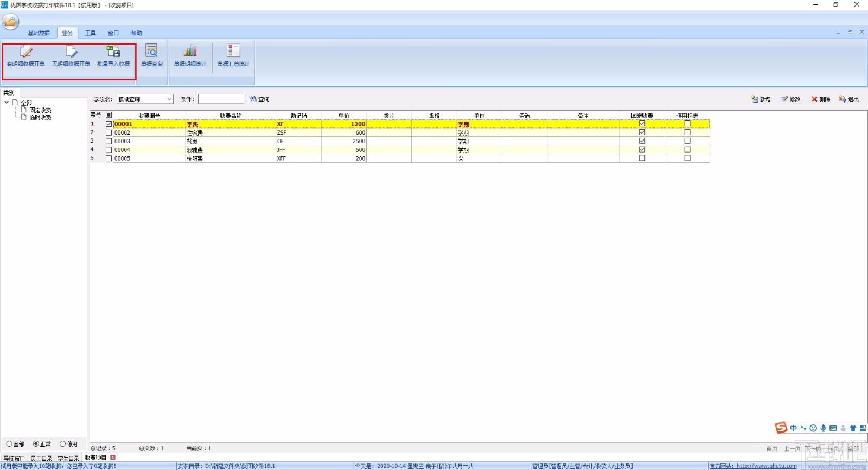868x470 pixels.
Task: Switch to the 基础数据 ribbon tab
Action: (x=39, y=33)
